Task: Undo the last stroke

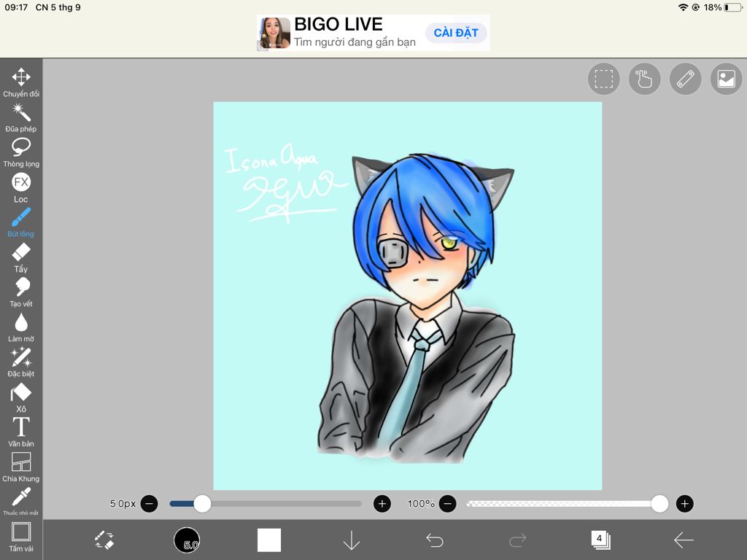Action: click(x=435, y=540)
